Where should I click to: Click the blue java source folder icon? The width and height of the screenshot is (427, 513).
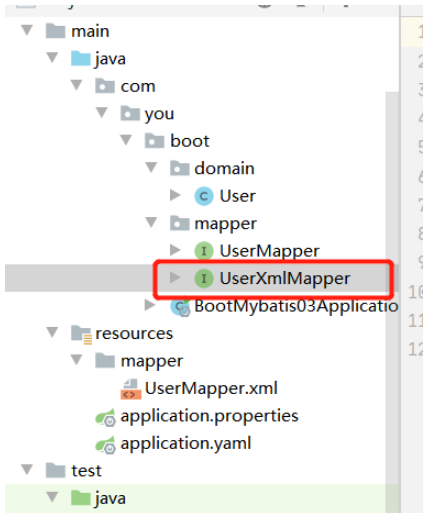(x=81, y=58)
